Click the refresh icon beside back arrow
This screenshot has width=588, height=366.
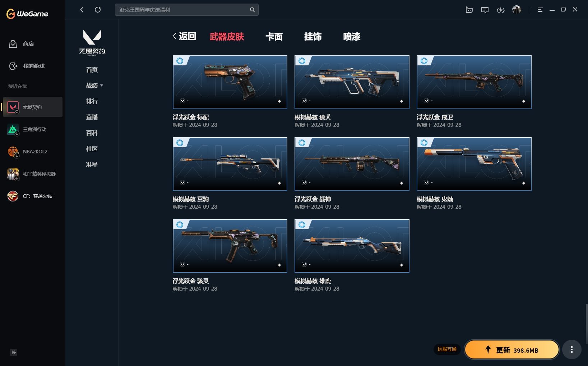point(98,10)
